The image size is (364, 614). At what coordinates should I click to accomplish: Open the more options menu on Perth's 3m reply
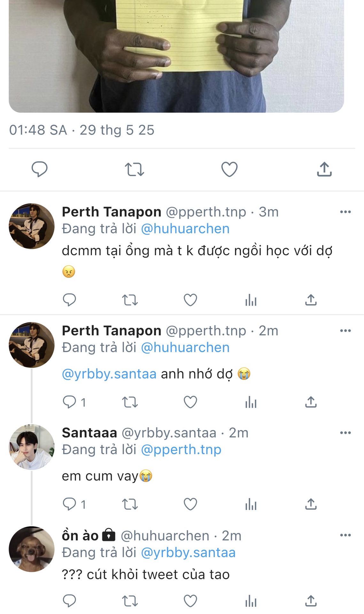click(x=345, y=212)
